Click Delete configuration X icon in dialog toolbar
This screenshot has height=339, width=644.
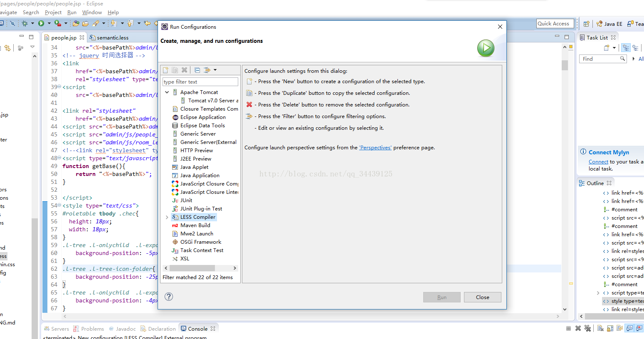coord(184,70)
